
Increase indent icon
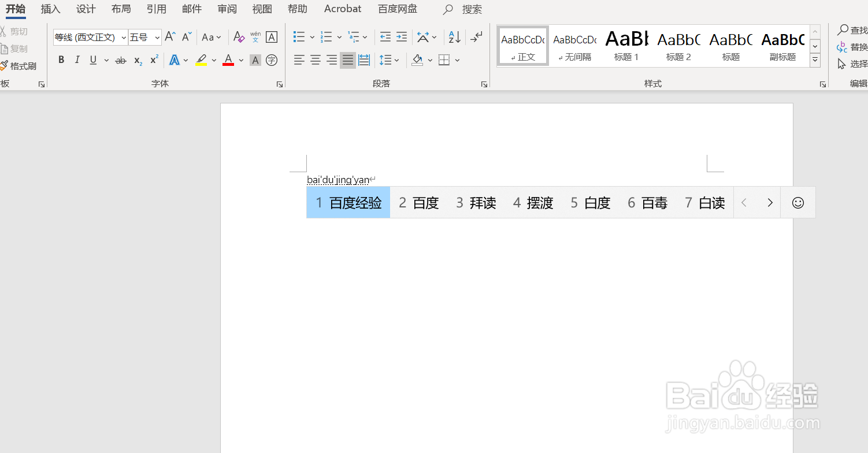tap(402, 37)
